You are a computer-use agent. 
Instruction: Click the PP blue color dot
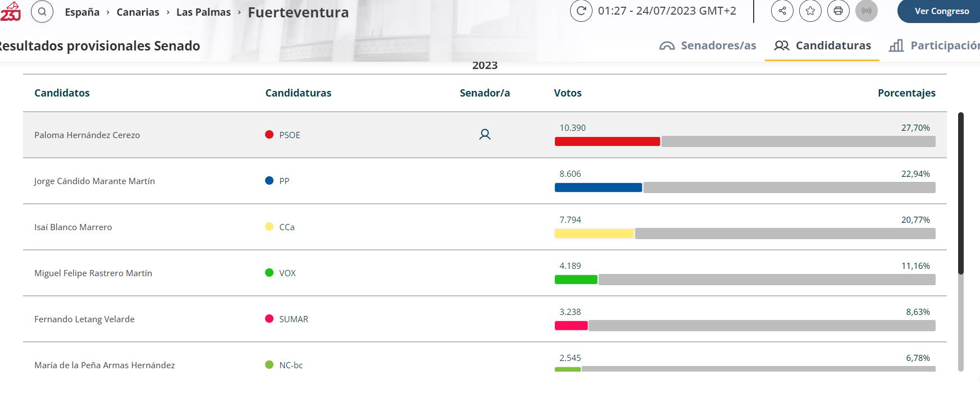(269, 181)
